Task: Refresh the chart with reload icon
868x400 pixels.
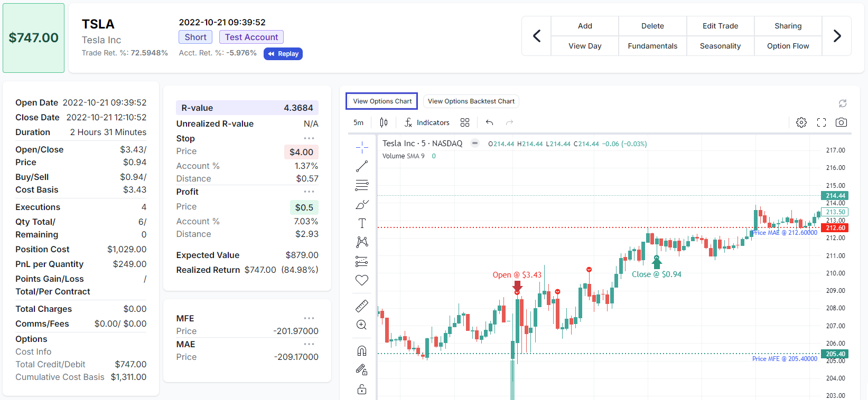Action: pos(843,103)
